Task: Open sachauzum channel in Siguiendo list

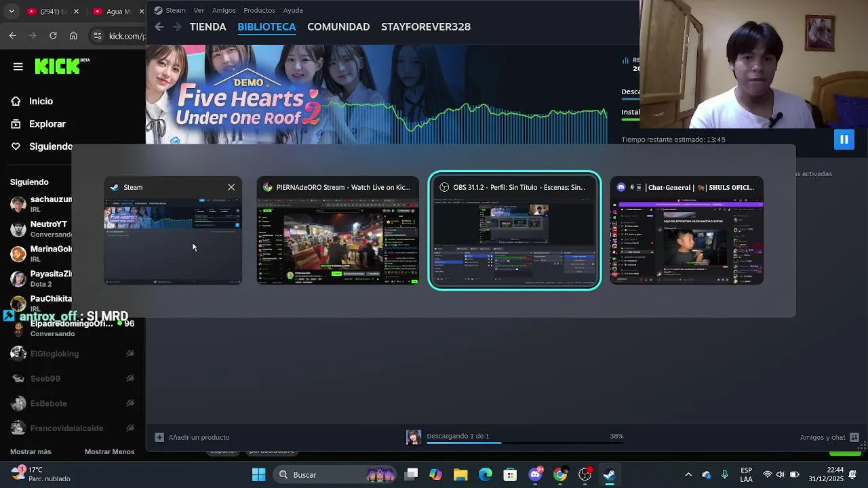Action: [42, 204]
